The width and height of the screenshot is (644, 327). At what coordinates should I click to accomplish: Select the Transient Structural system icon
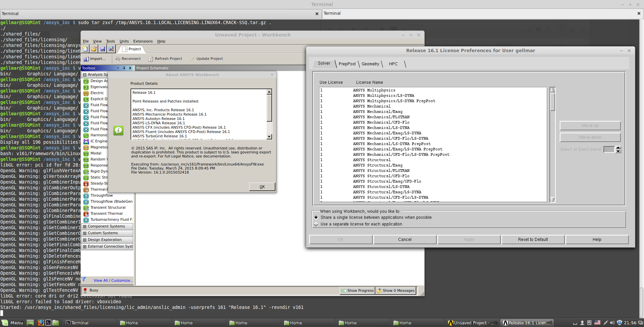pyautogui.click(x=86, y=208)
